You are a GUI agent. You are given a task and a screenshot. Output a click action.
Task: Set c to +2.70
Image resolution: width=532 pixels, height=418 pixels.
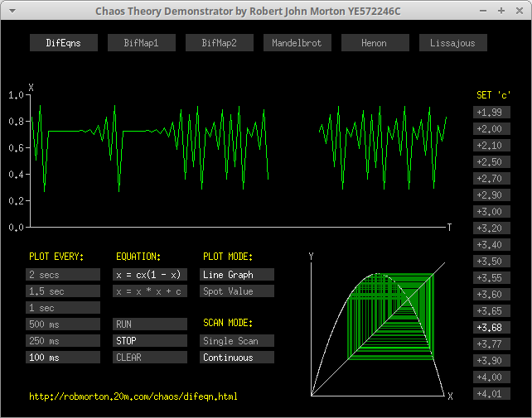click(491, 179)
